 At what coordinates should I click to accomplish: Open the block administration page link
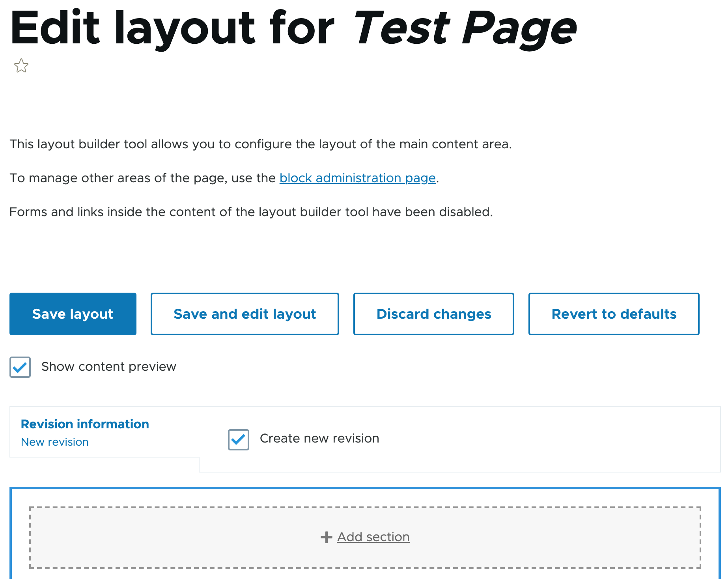click(357, 178)
